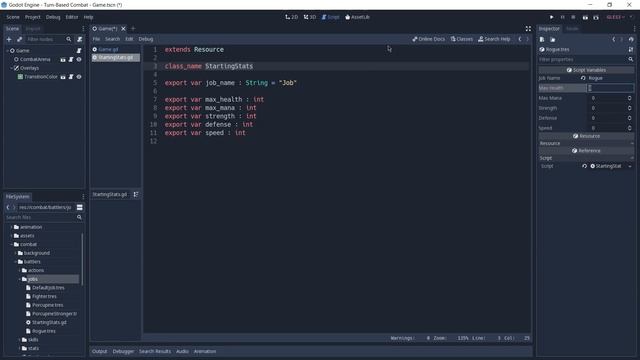Open the script editor Search menu
This screenshot has width=640, height=360.
pos(113,39)
